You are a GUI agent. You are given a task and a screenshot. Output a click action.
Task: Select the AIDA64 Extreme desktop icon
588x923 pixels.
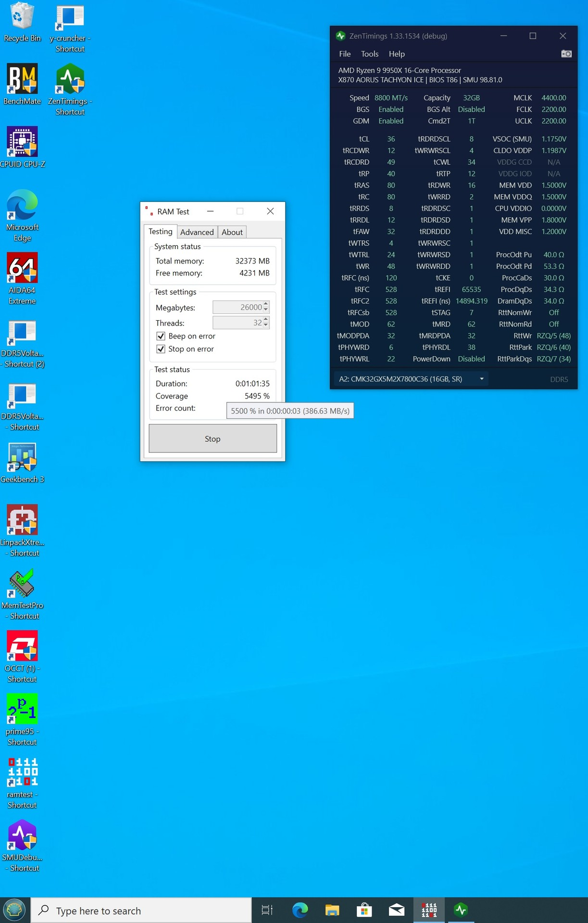click(22, 279)
